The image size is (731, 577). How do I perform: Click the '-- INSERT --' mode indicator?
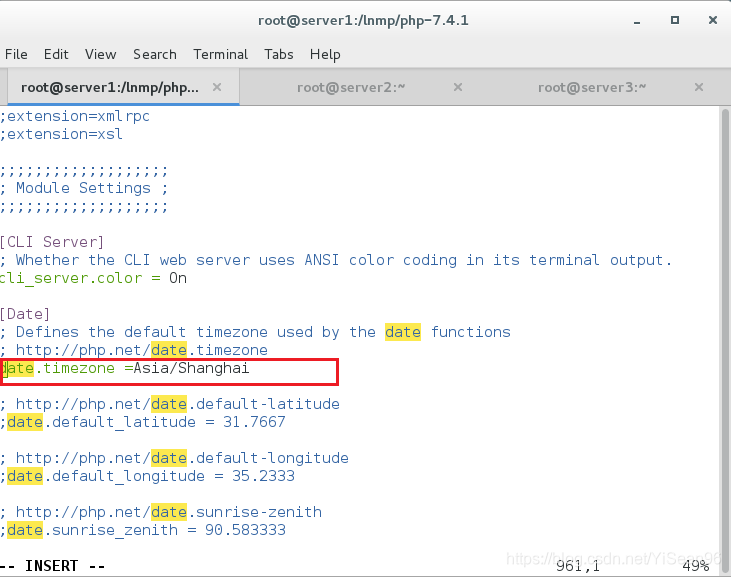tap(52, 566)
